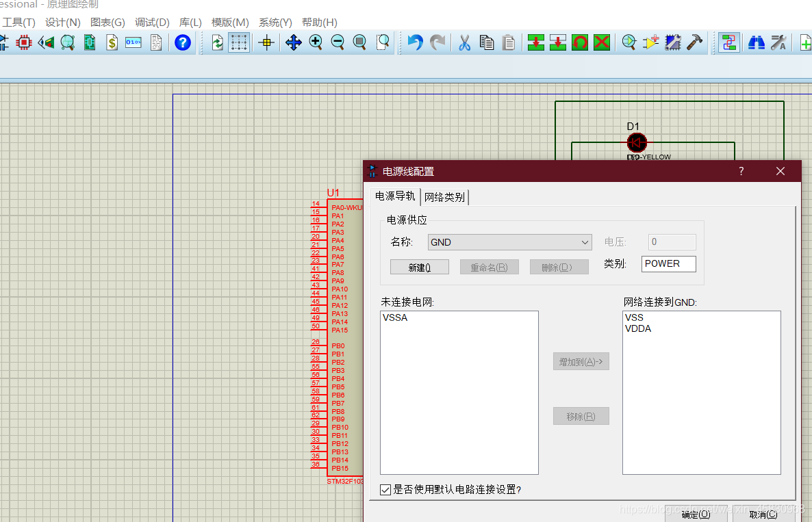
Task: Paste from clipboard icon
Action: 509,42
